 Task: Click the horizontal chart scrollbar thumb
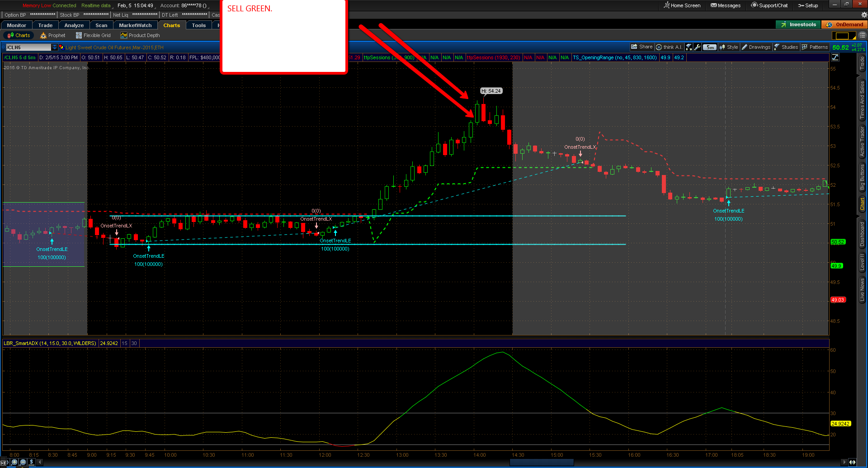coord(542,462)
